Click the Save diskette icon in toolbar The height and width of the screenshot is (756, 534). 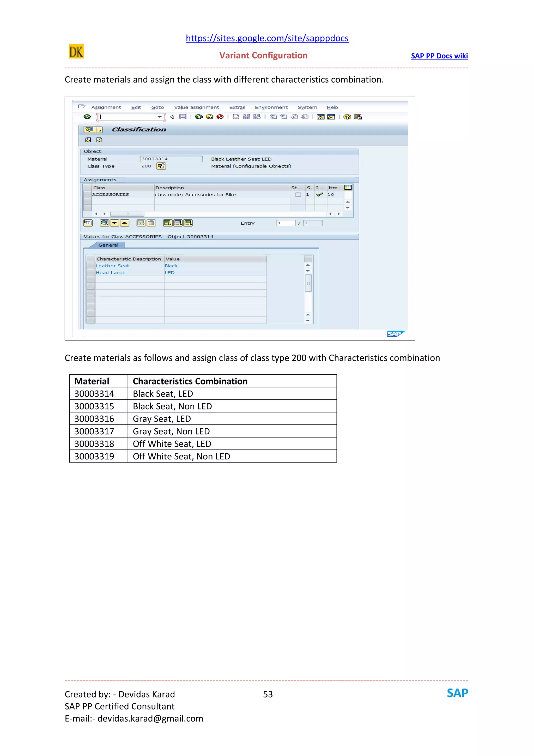point(183,117)
